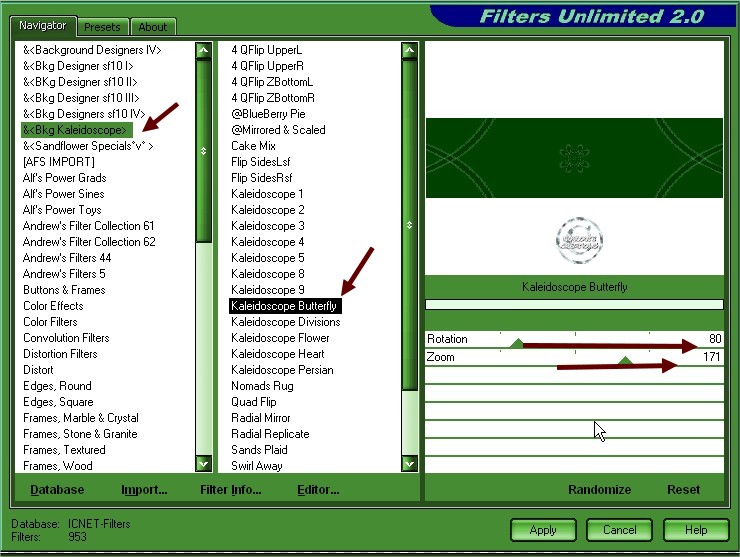This screenshot has width=740, height=557.
Task: Open the Help button
Action: (696, 530)
